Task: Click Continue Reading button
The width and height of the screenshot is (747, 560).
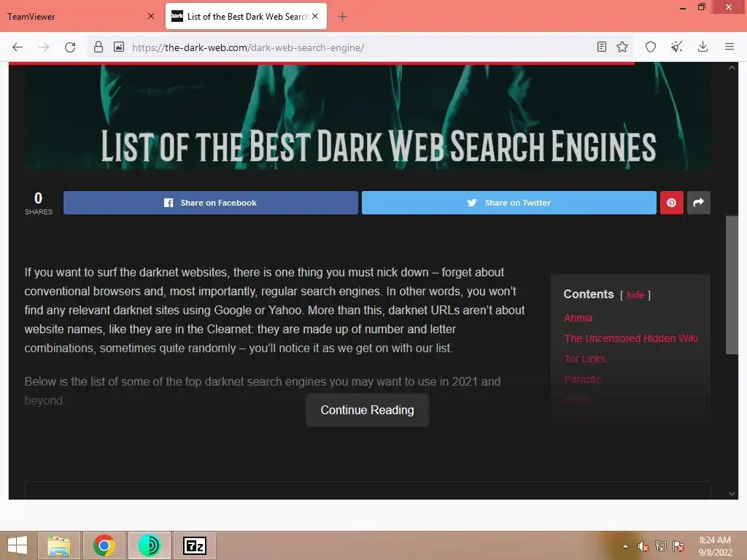Action: [368, 410]
